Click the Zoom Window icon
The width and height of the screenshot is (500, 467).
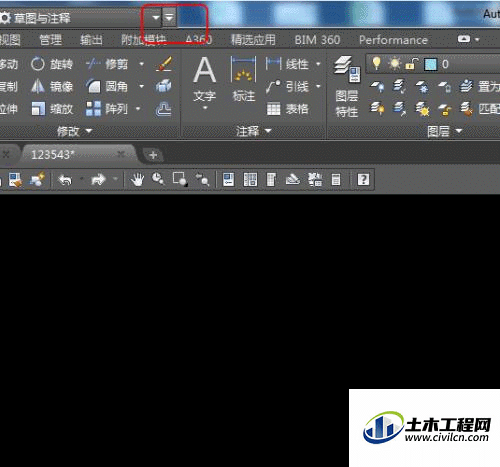point(180,179)
